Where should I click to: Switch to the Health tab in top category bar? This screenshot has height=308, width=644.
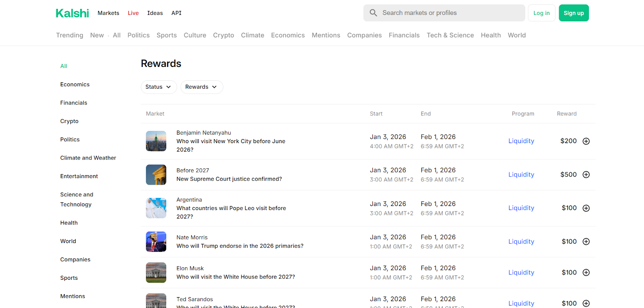tap(491, 35)
